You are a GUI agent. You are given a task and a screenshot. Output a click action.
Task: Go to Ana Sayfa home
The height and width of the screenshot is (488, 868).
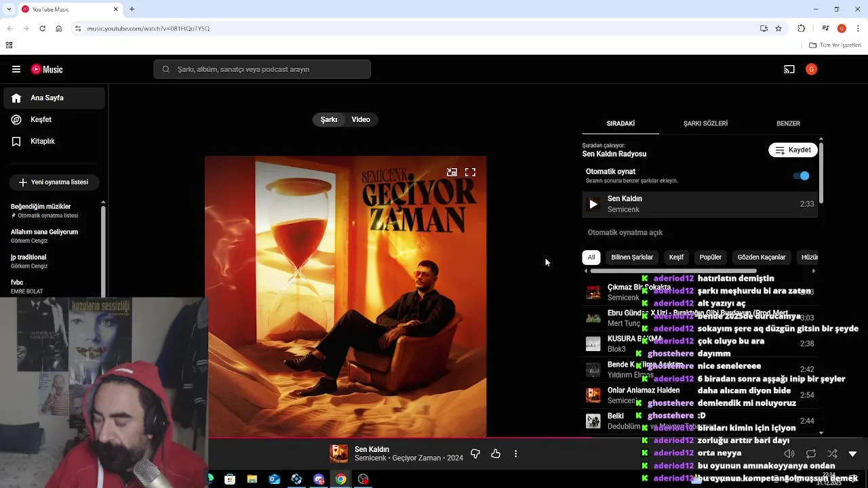pyautogui.click(x=54, y=98)
